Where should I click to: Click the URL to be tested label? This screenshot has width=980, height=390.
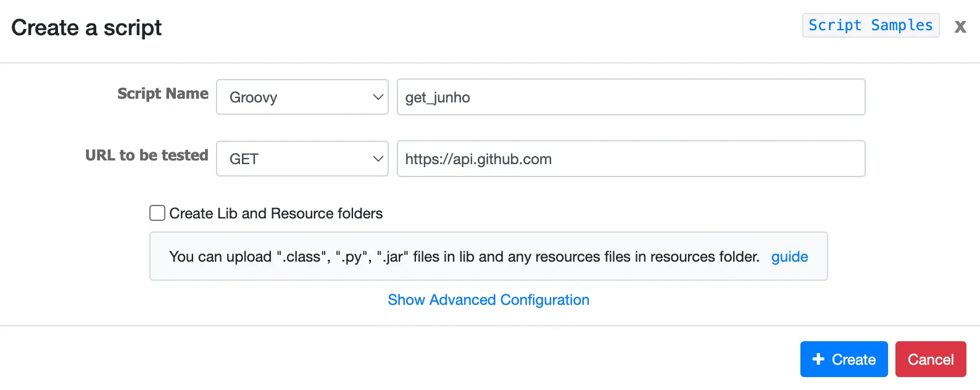pyautogui.click(x=147, y=156)
